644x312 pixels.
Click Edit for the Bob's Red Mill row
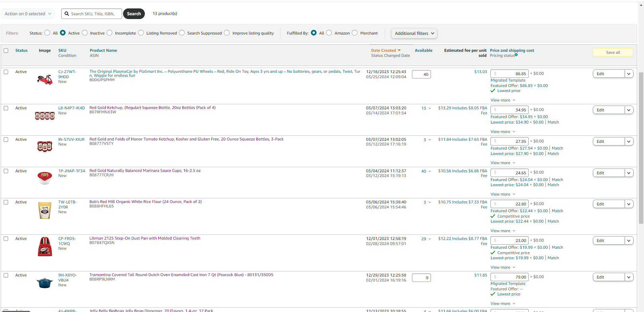tap(608, 204)
